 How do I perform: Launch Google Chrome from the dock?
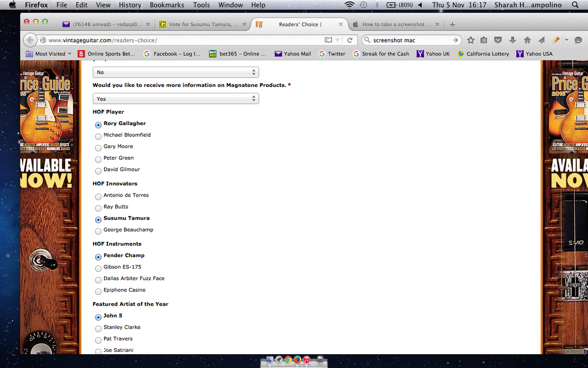click(x=288, y=359)
